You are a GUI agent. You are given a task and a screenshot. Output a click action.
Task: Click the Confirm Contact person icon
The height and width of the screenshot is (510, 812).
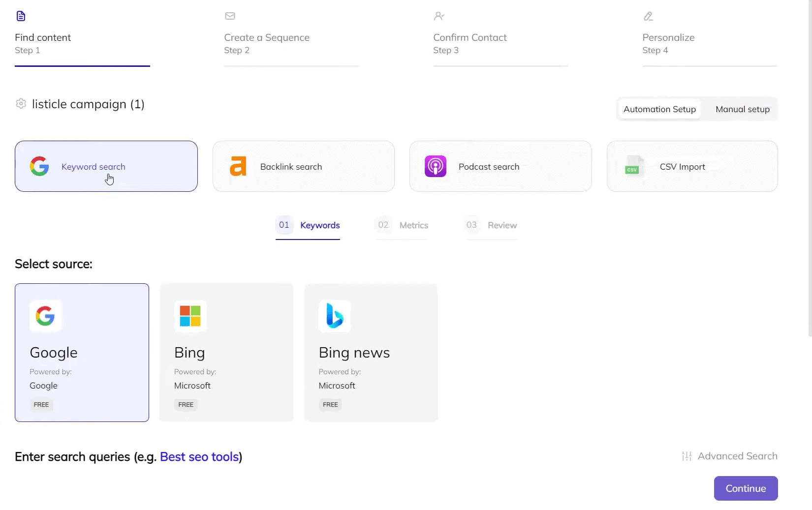click(439, 16)
